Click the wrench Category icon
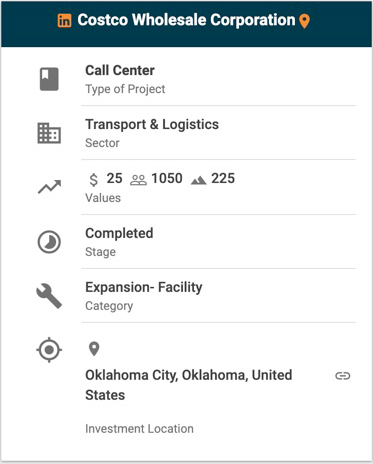Screen dimensions: 373x464 point(49,296)
